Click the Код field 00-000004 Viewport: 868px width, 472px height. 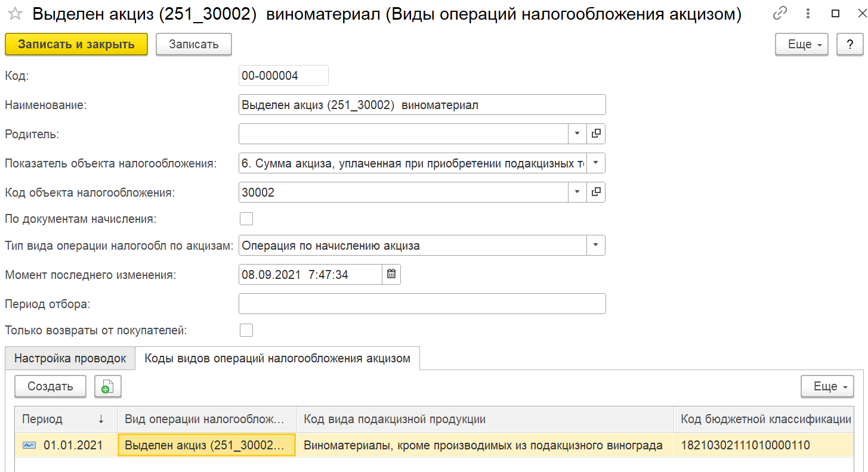pos(283,76)
